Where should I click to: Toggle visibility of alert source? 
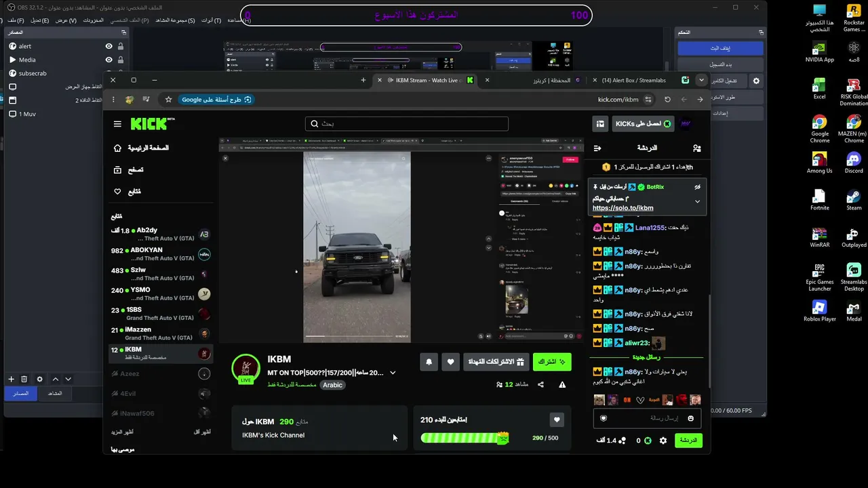[x=108, y=46]
